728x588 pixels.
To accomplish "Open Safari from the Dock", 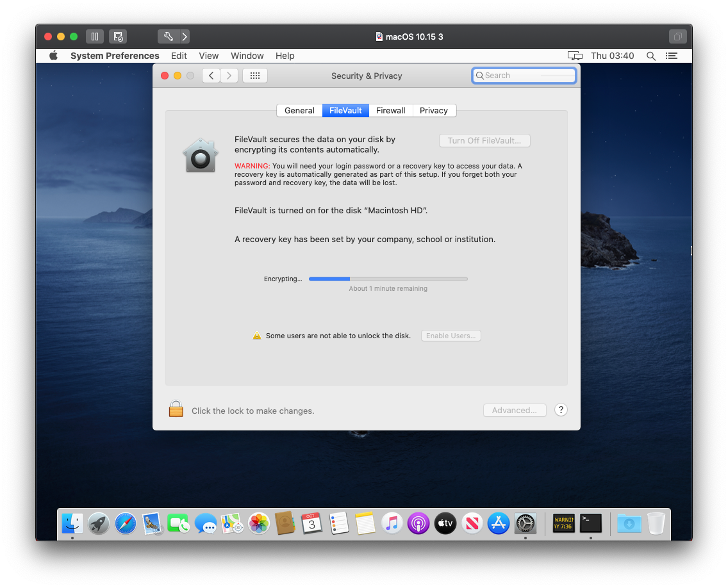I will (126, 523).
